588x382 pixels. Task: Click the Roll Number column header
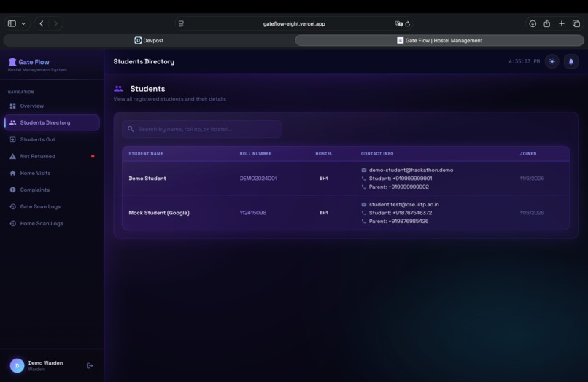[x=256, y=154]
